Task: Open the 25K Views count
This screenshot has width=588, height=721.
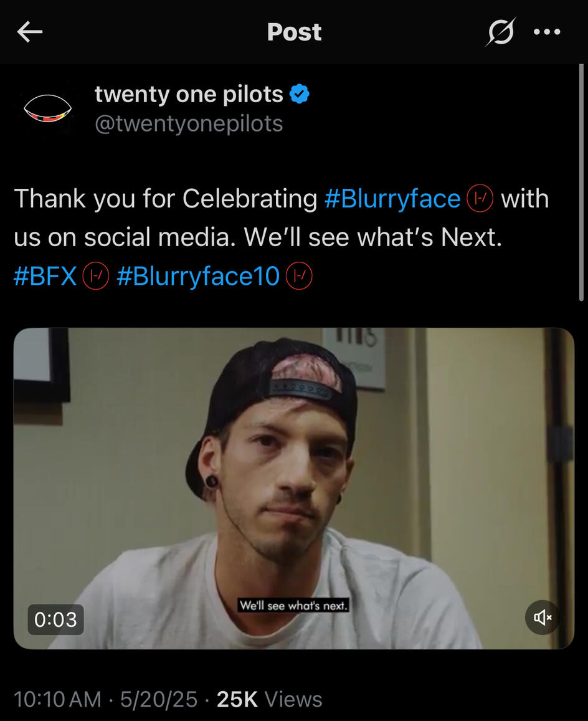Action: [270, 699]
